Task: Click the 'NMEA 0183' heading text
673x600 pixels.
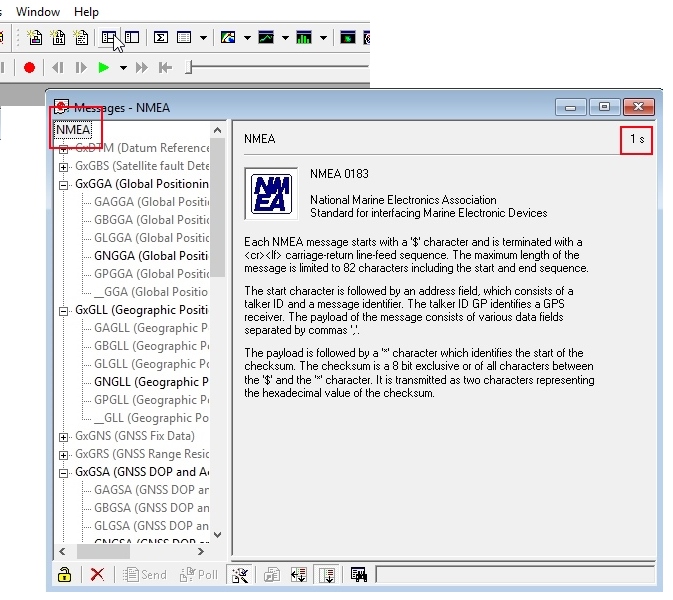Action: 339,174
